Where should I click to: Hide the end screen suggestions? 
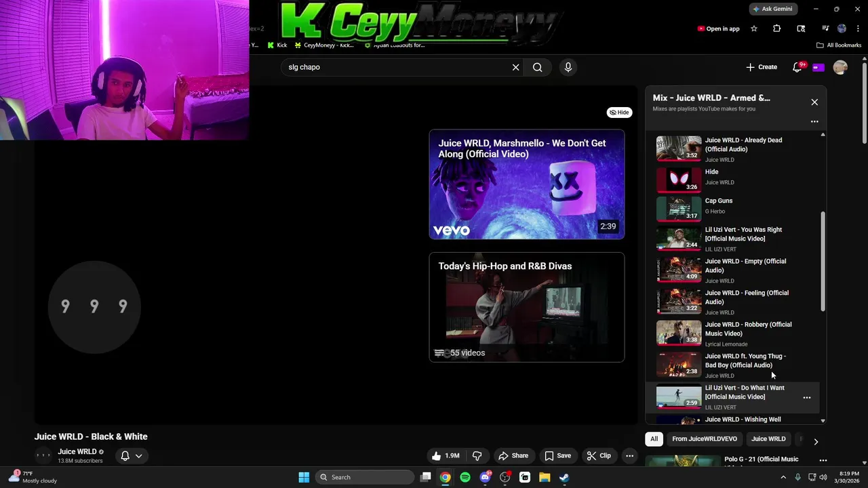[x=619, y=113]
